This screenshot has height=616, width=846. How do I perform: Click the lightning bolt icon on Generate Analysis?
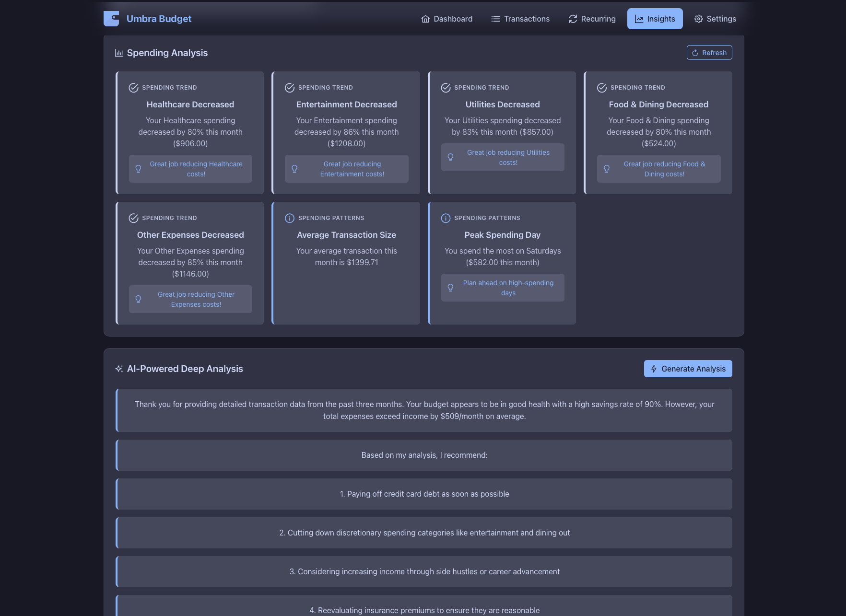click(653, 369)
